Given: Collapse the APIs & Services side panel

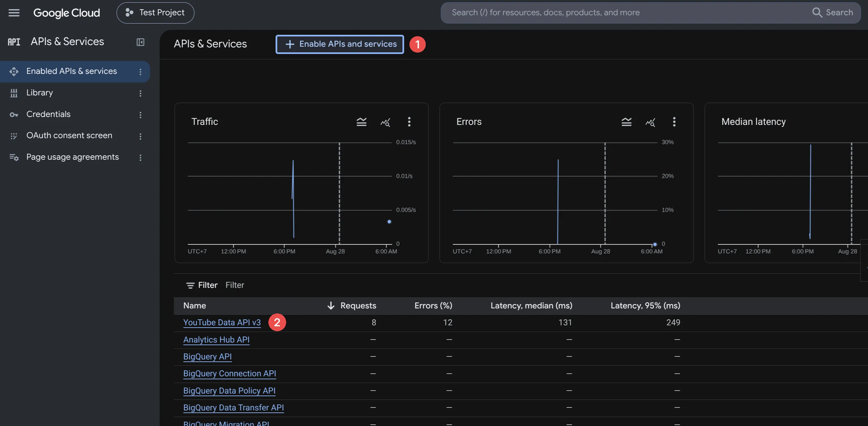Looking at the screenshot, I should [x=140, y=42].
